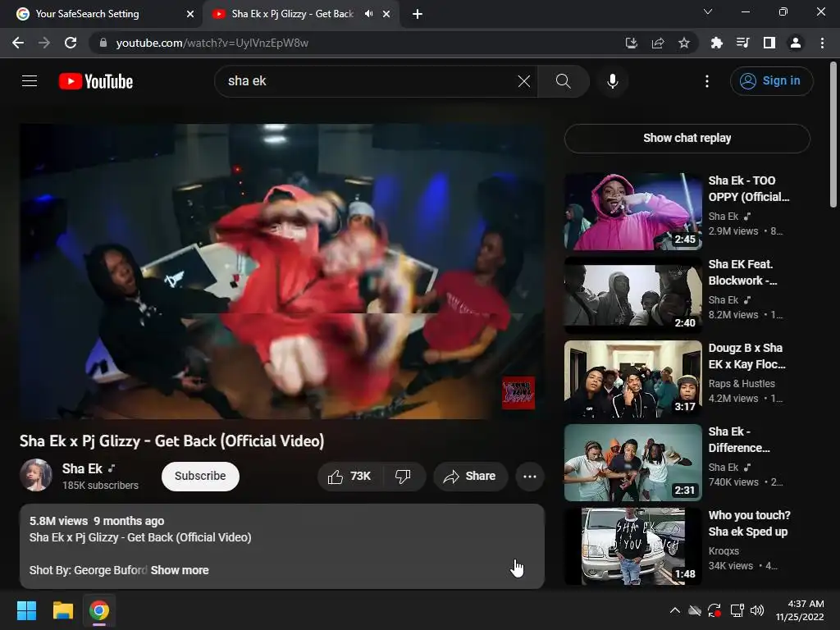This screenshot has height=630, width=840.
Task: Click the channel watermark in the video
Action: [x=518, y=393]
